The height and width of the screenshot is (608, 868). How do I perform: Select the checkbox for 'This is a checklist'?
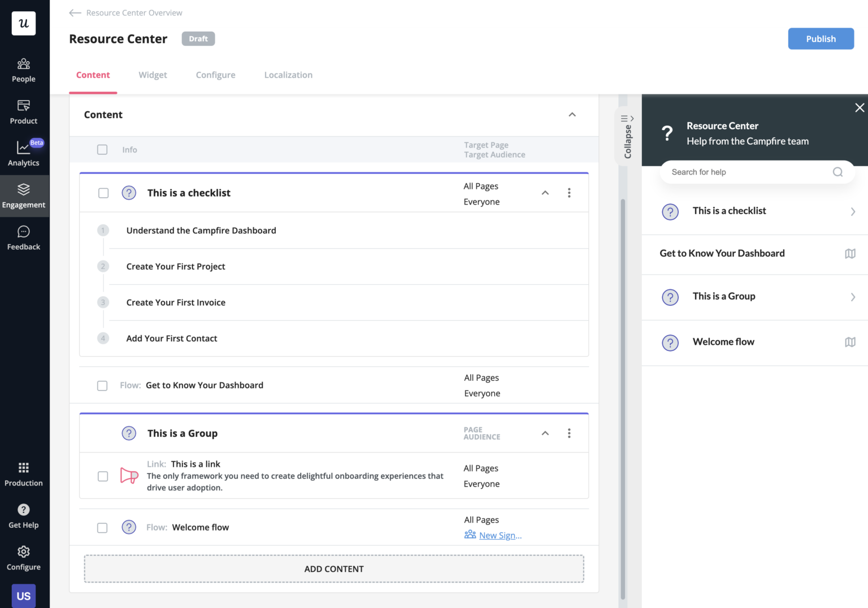pyautogui.click(x=103, y=193)
